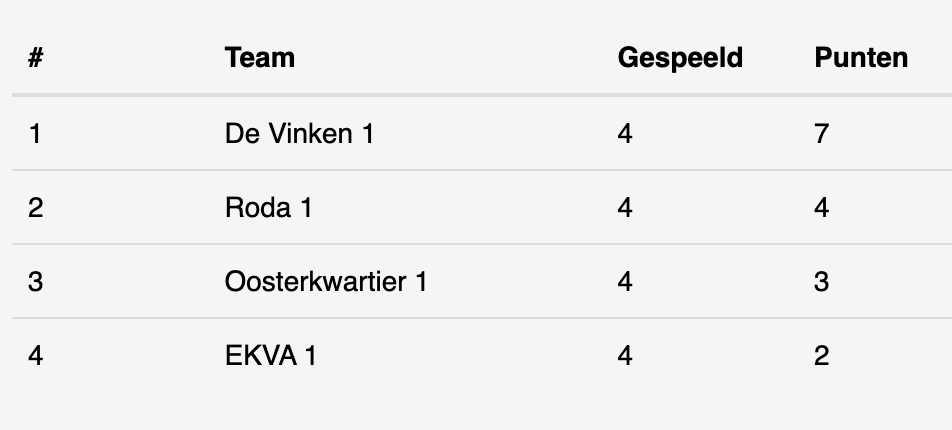Viewport: 952px width, 430px height.
Task: Click the Team column header
Action: click(260, 58)
